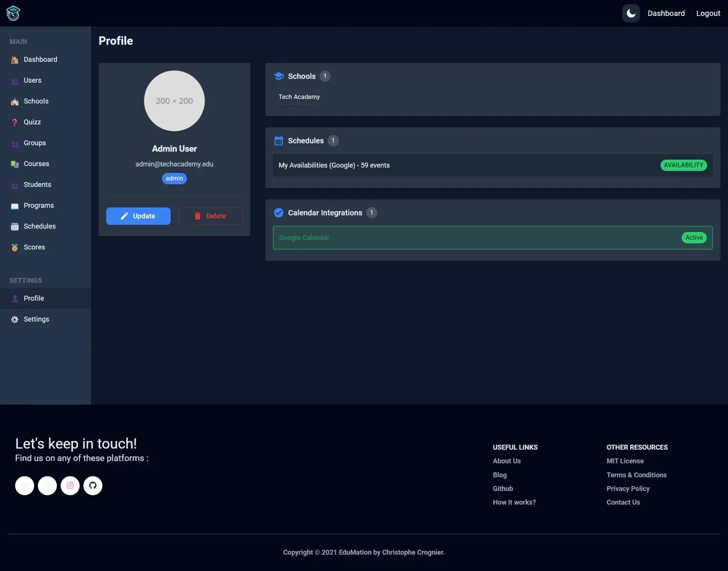
Task: Click the Schedules calendar icon in sidebar
Action: coord(15,227)
